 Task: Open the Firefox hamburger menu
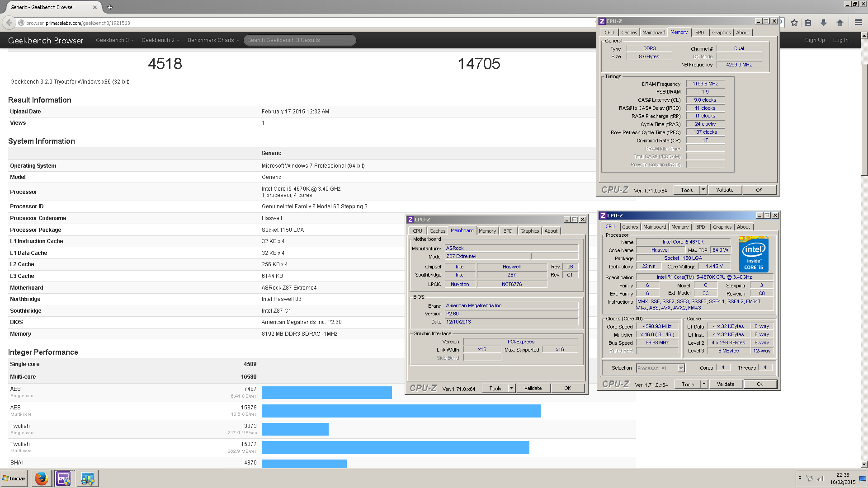coord(859,23)
